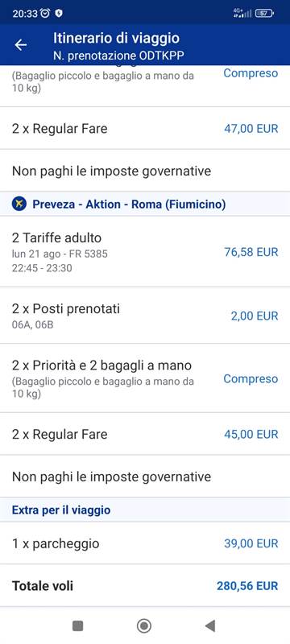Open the Preveza - Aktion - Roma (Fiumicino) section header

[x=145, y=204]
